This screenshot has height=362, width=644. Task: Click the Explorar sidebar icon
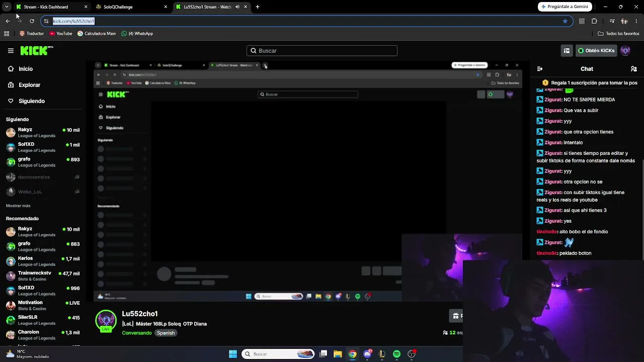tap(11, 85)
